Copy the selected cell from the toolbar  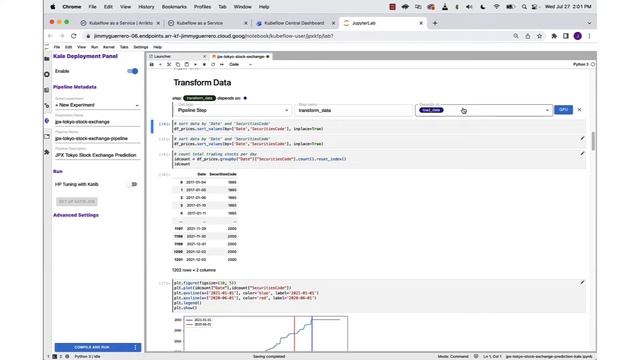(x=178, y=64)
